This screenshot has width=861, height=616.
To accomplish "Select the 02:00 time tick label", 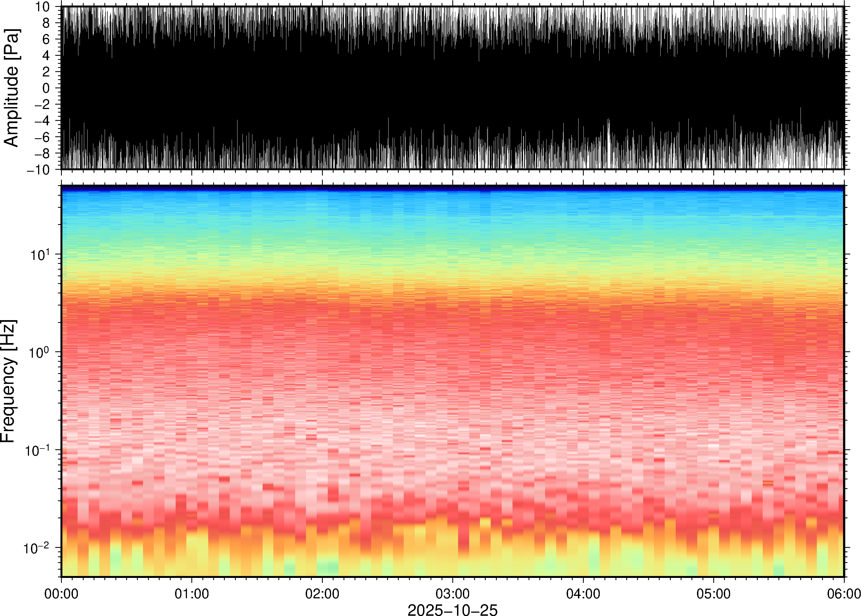I will point(322,594).
